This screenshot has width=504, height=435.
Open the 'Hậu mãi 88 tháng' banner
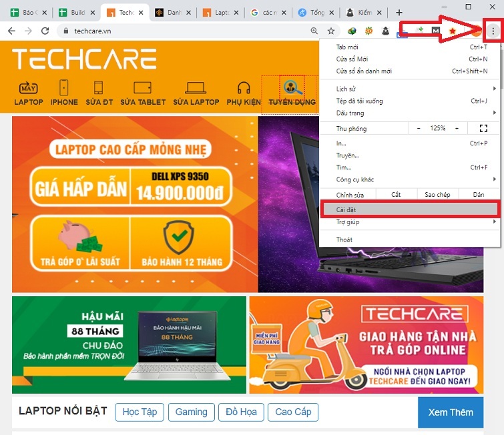tap(129, 345)
